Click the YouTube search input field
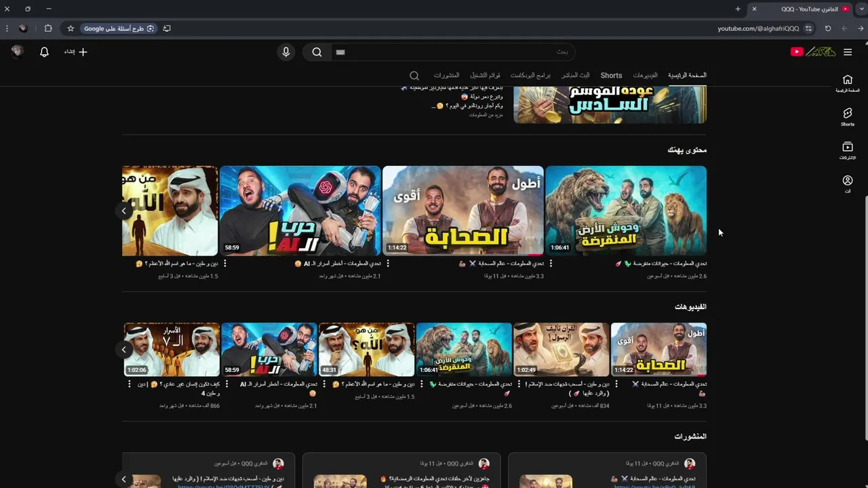Viewport: 868px width, 488px height. [x=452, y=52]
